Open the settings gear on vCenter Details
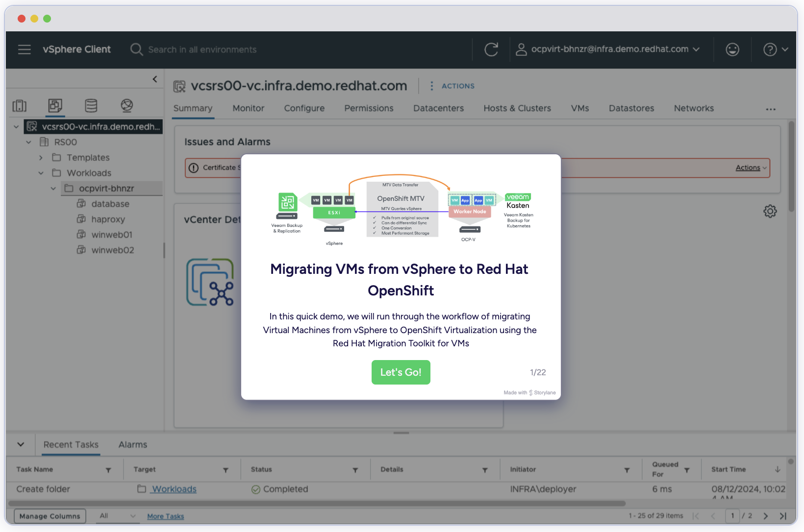 [x=770, y=211]
